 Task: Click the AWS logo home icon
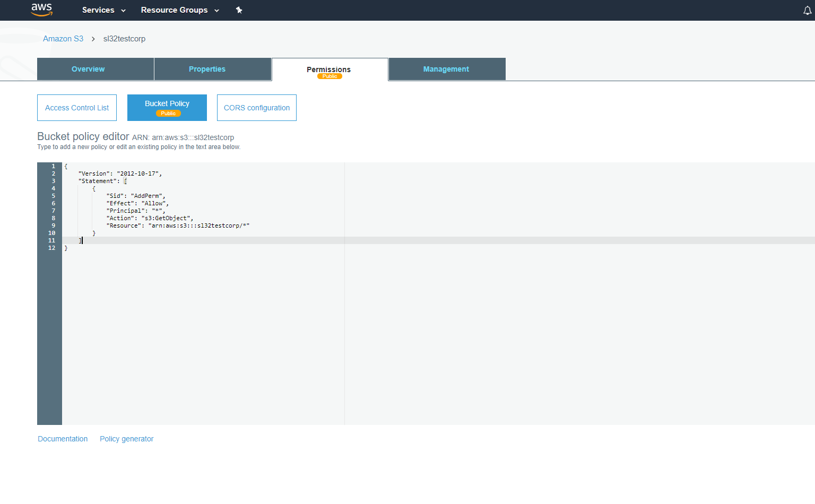pos(41,10)
